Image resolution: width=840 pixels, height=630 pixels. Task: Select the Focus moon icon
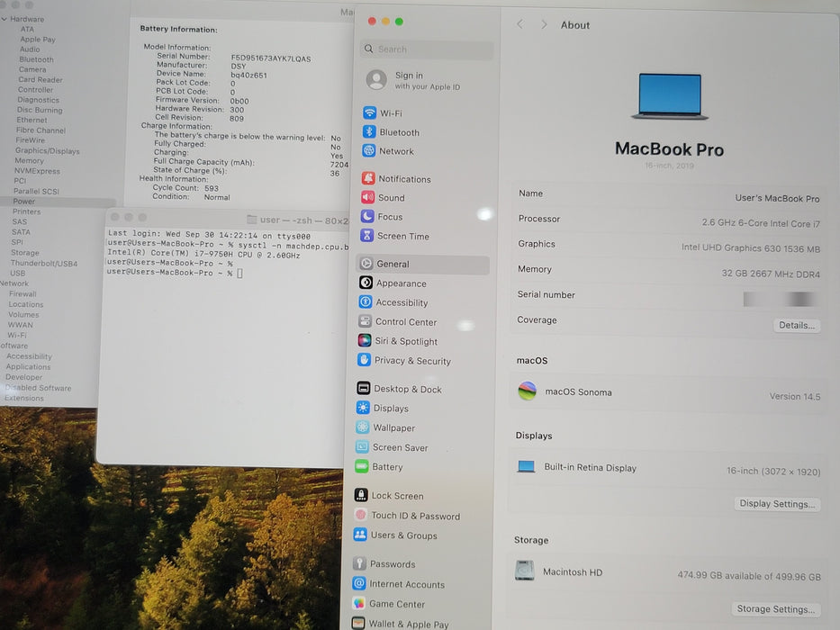(367, 216)
